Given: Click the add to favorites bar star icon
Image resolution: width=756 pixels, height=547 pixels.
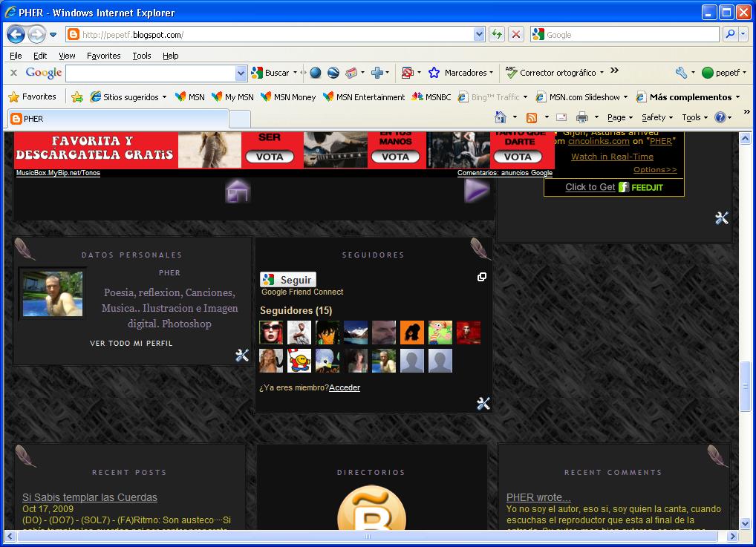Looking at the screenshot, I should pyautogui.click(x=77, y=97).
